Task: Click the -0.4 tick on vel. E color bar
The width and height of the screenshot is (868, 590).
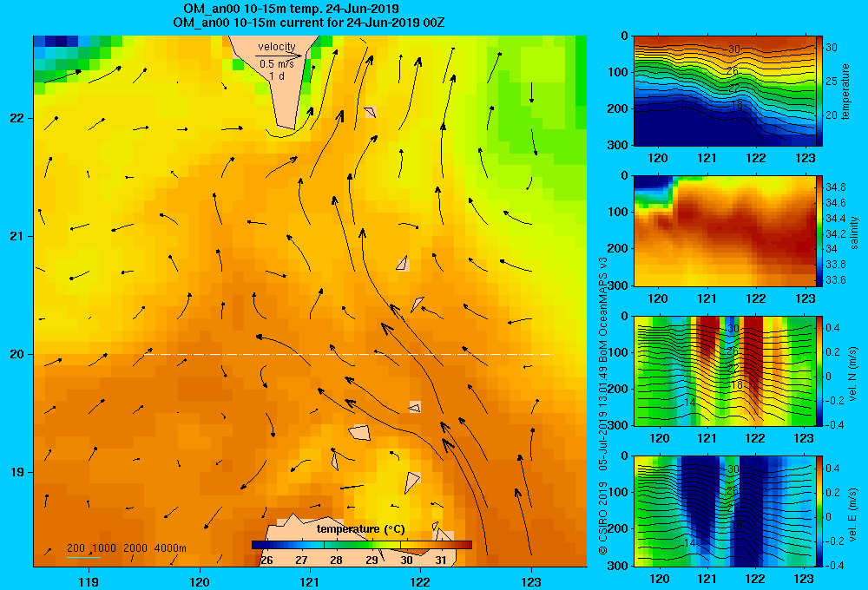Action: [x=834, y=565]
